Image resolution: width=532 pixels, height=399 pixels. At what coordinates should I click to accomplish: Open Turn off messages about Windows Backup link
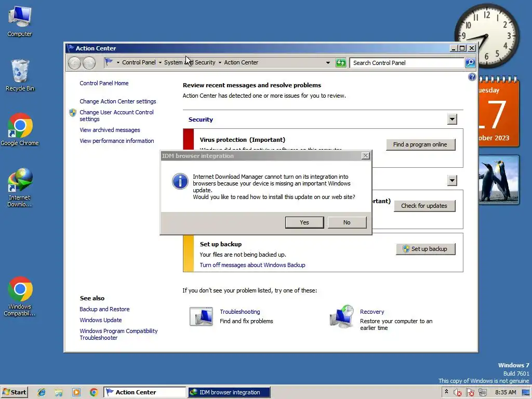[x=252, y=265]
